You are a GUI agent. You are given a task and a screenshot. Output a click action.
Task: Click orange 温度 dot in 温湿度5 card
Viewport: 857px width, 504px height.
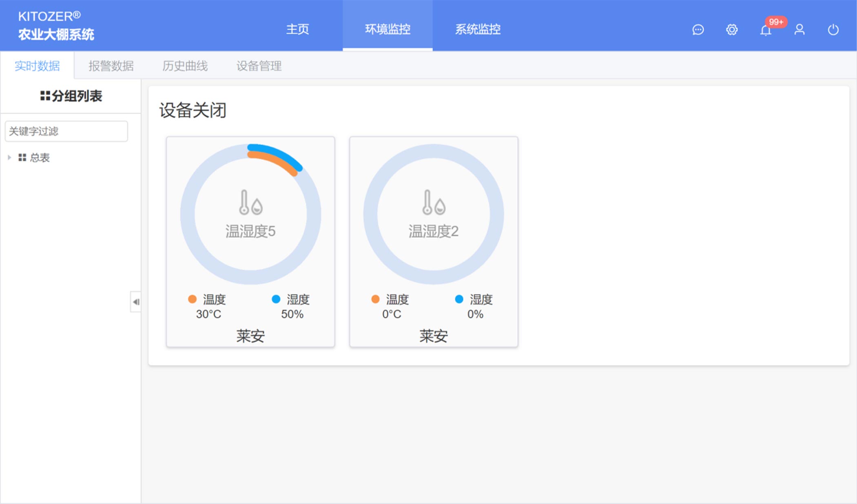pyautogui.click(x=192, y=299)
